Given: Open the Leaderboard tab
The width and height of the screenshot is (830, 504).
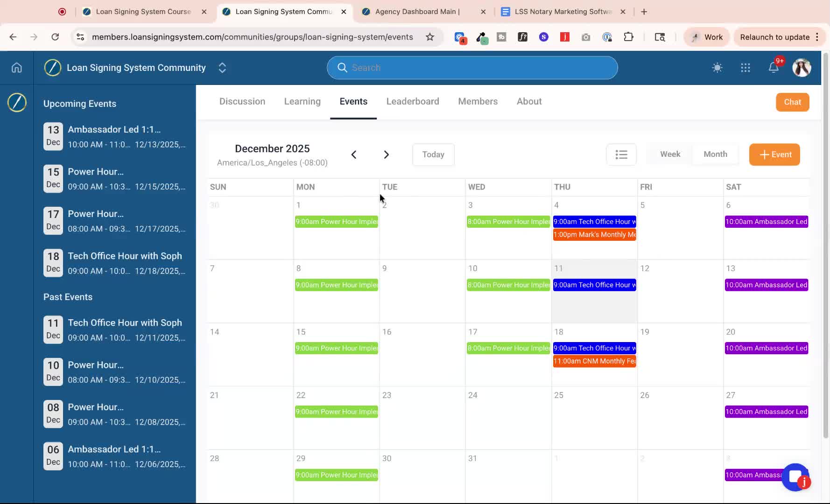Looking at the screenshot, I should [413, 101].
